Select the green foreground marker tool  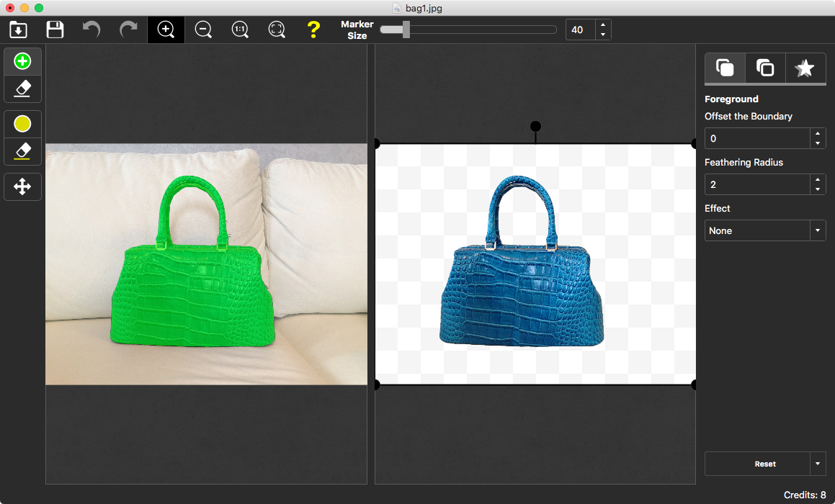22,61
